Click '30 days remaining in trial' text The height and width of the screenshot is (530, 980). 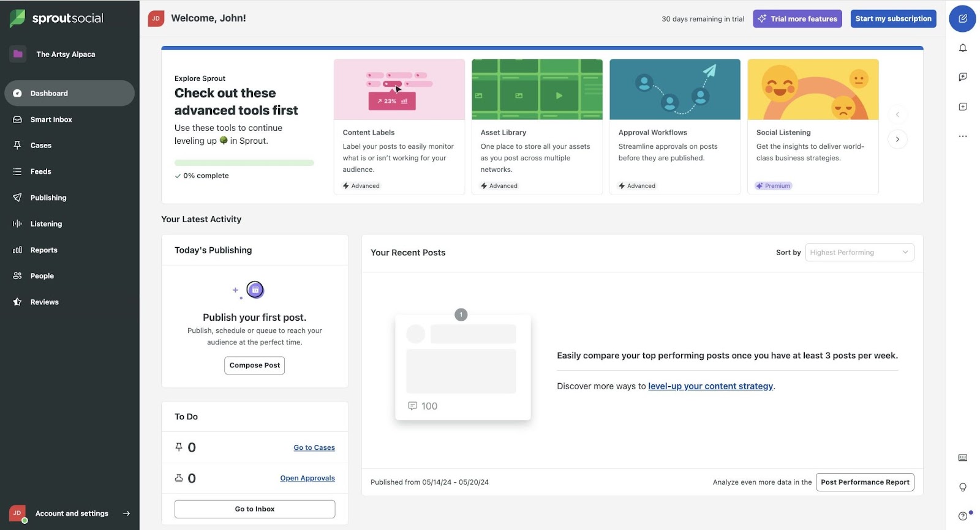(x=703, y=19)
